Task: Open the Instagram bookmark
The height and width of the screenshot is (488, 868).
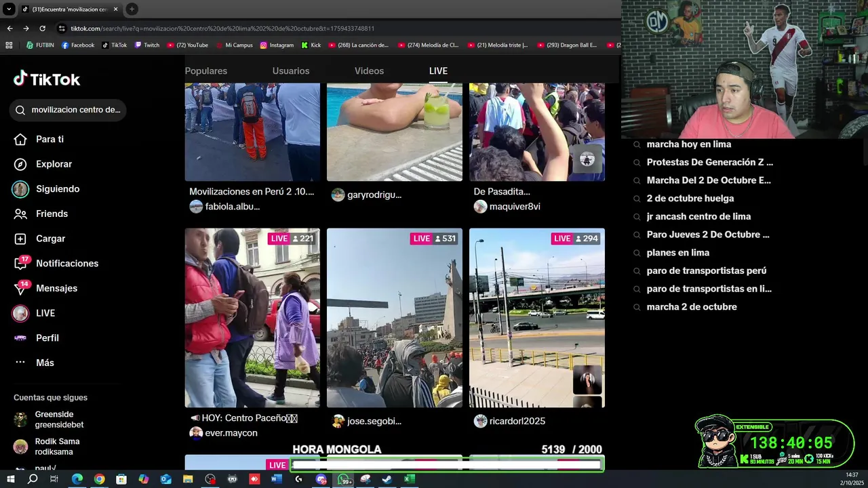Action: tap(277, 45)
